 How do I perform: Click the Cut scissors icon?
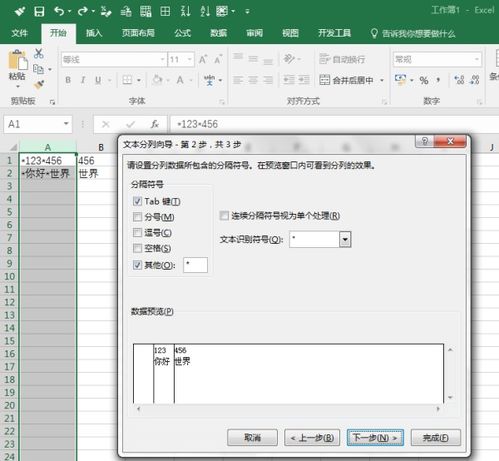click(39, 53)
